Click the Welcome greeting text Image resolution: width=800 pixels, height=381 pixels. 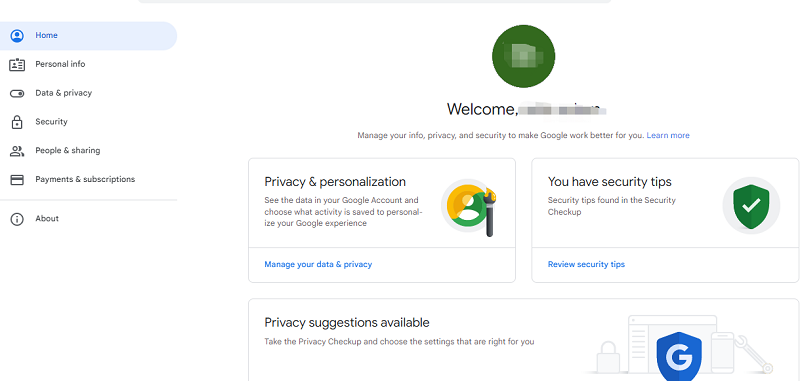tap(482, 109)
